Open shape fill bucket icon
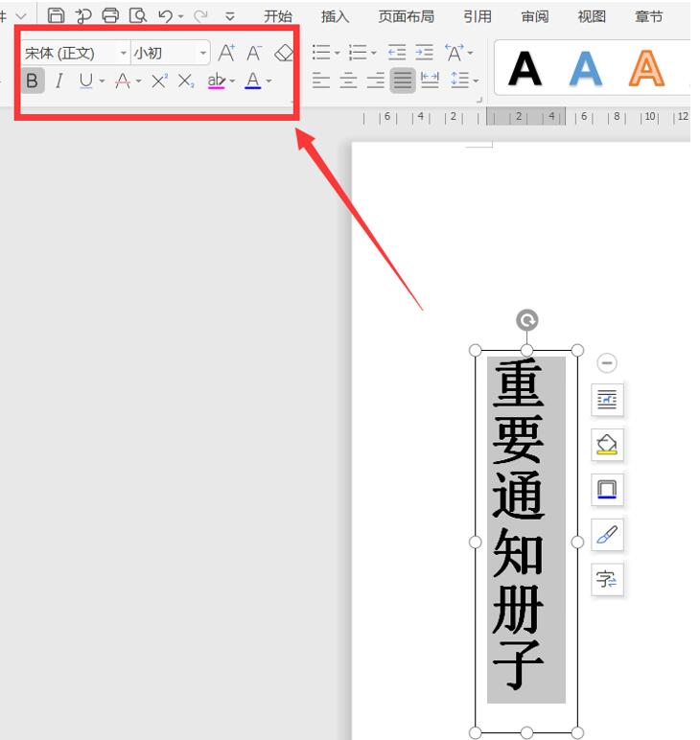700x740 pixels. click(x=607, y=445)
